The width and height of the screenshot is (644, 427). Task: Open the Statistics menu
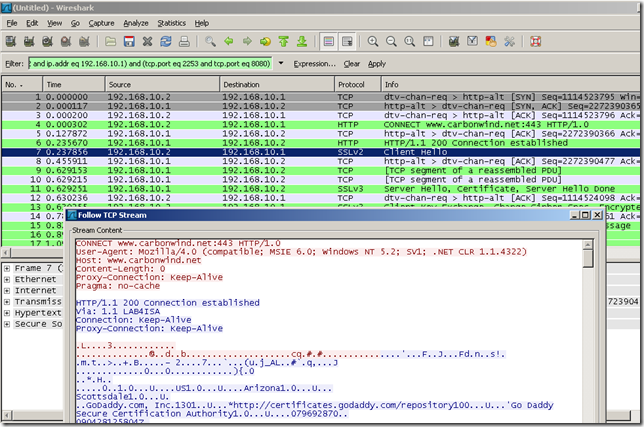click(172, 23)
